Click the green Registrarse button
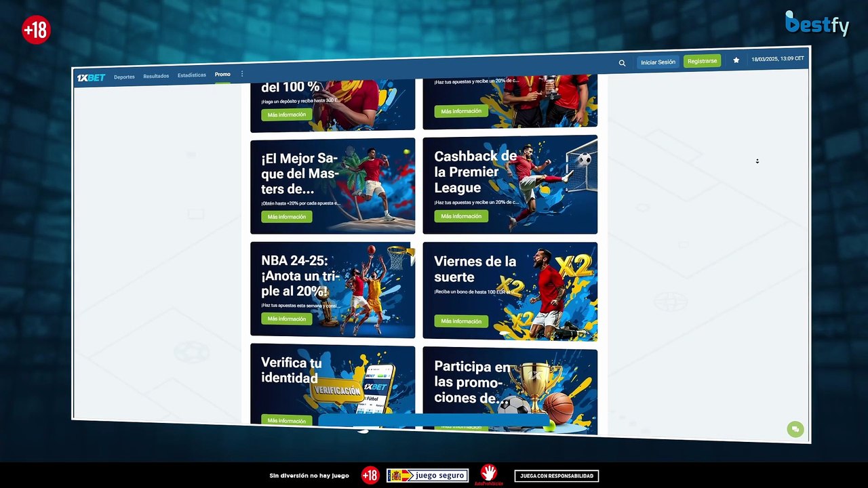Viewport: 868px width, 488px height. point(702,61)
